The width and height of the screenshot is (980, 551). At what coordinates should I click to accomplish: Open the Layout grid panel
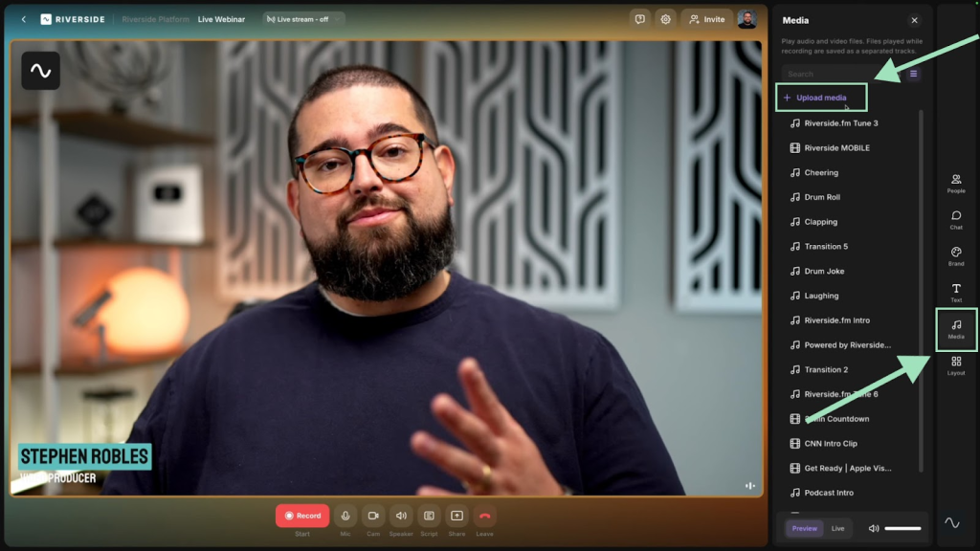956,365
